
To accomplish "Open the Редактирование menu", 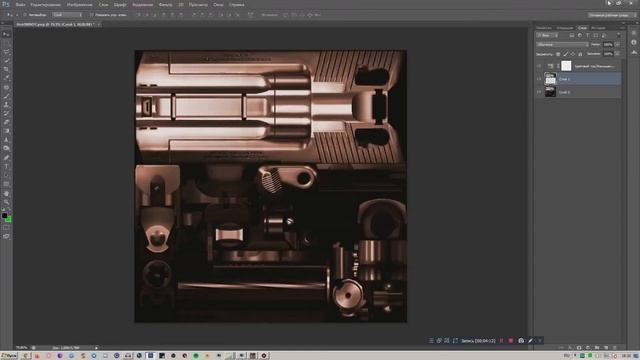I will 46,5.
